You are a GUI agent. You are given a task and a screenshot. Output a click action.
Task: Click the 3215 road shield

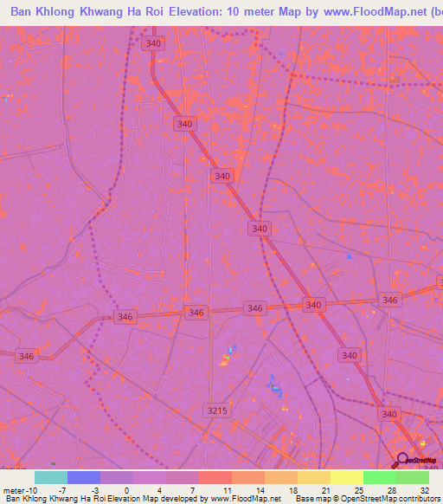pos(217,410)
